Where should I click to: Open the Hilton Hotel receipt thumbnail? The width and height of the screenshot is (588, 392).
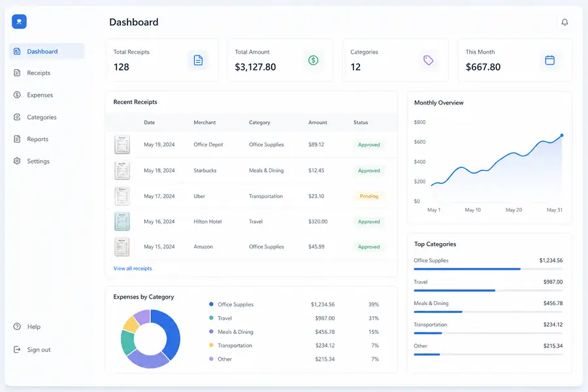[122, 221]
